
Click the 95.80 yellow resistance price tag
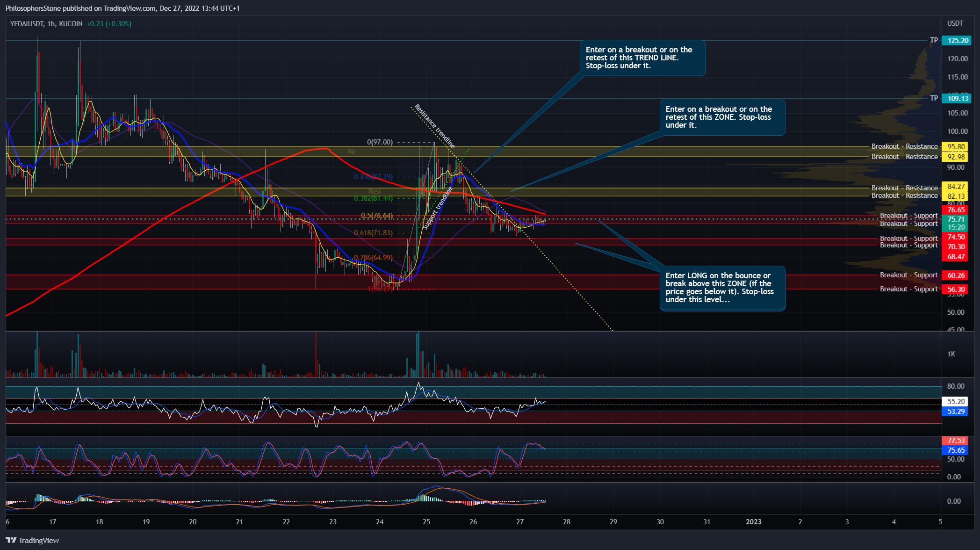pos(955,146)
